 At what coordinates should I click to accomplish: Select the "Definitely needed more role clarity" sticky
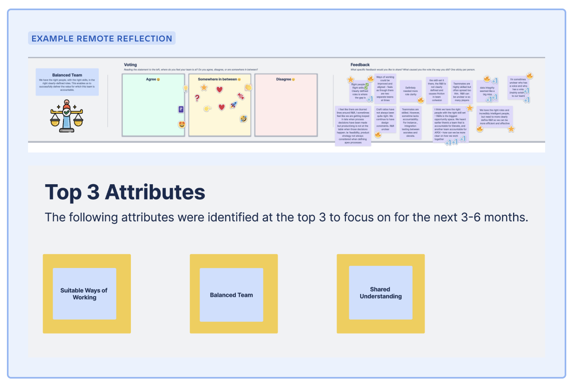410,91
